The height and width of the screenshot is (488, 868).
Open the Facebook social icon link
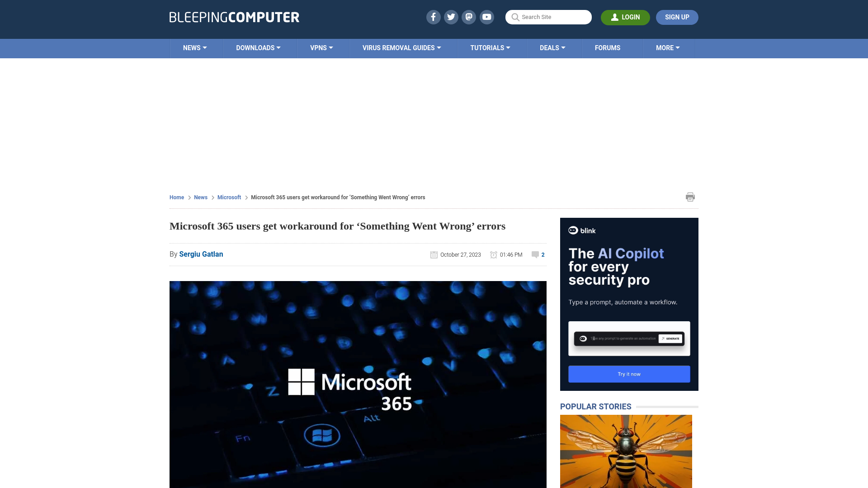coord(434,17)
